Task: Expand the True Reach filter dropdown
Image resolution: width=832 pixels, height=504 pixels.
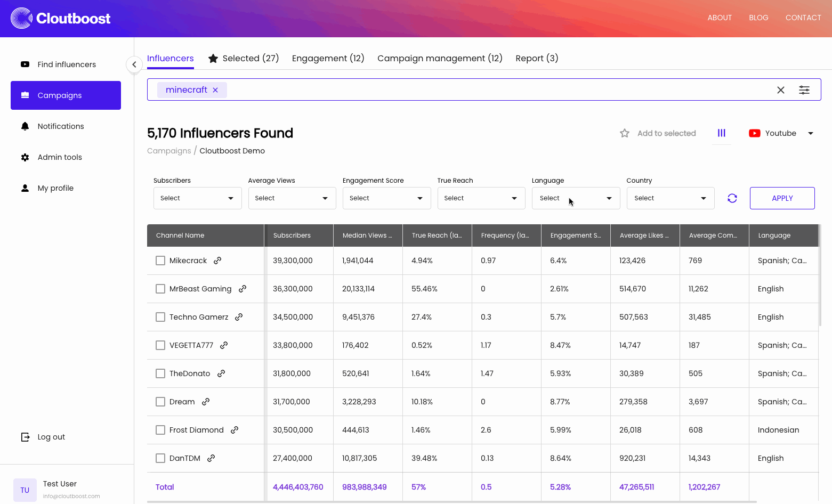Action: pyautogui.click(x=481, y=198)
